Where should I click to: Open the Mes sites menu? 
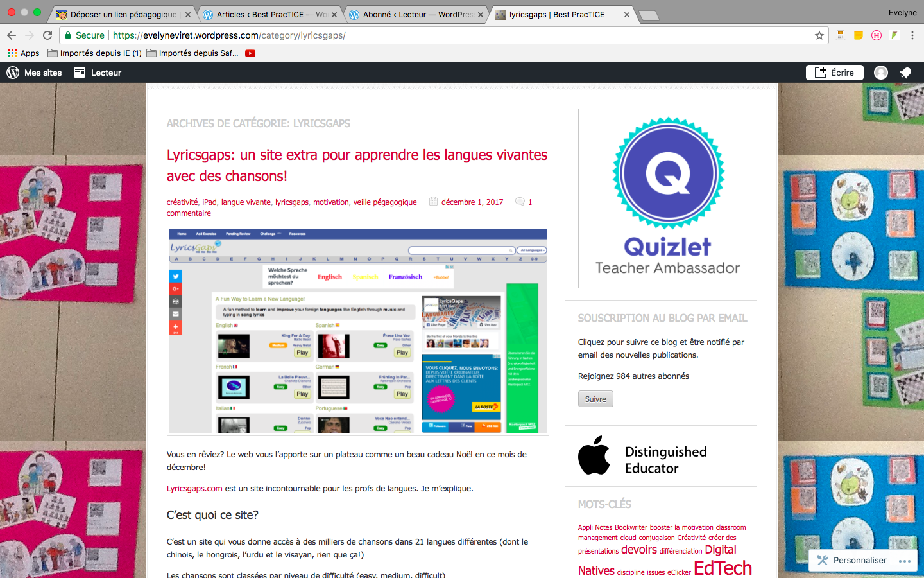[x=35, y=73]
